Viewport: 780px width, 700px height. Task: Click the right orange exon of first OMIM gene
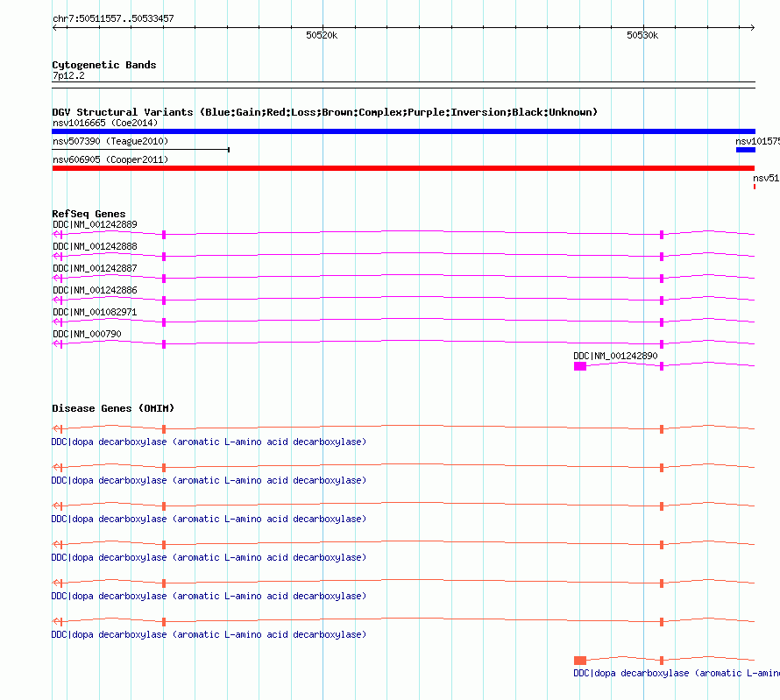pyautogui.click(x=662, y=429)
